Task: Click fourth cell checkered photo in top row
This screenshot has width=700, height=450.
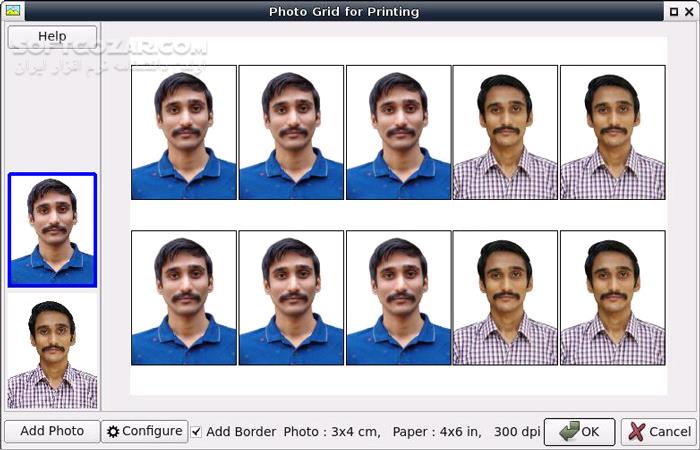Action: pos(505,133)
